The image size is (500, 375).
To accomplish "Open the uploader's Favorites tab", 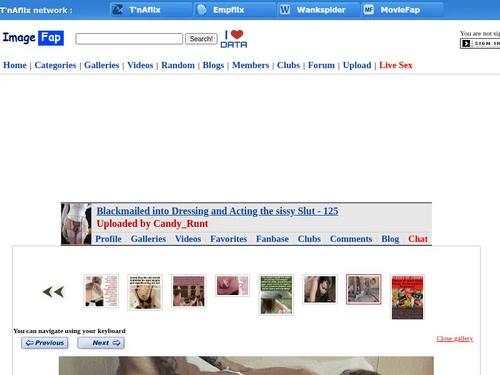I will (x=228, y=239).
